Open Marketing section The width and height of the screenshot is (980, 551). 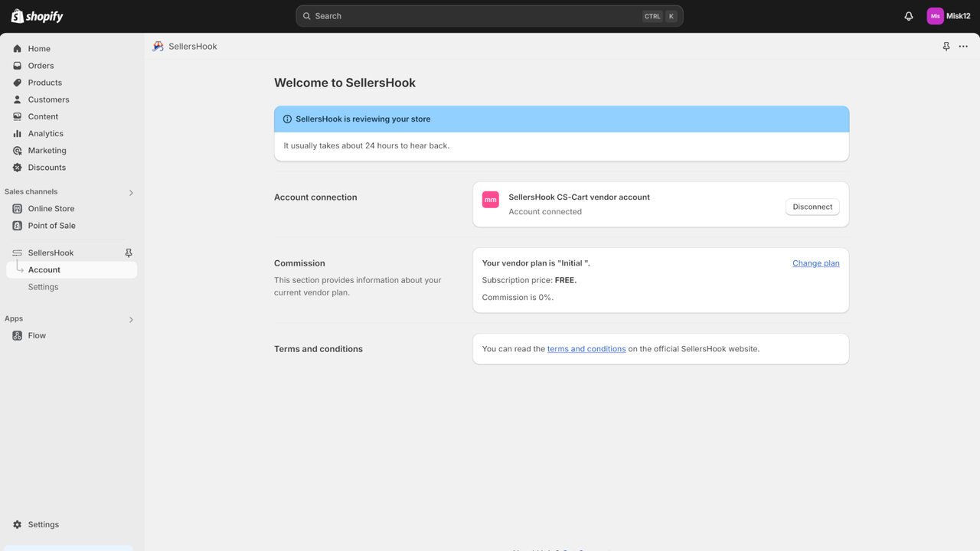point(72,151)
